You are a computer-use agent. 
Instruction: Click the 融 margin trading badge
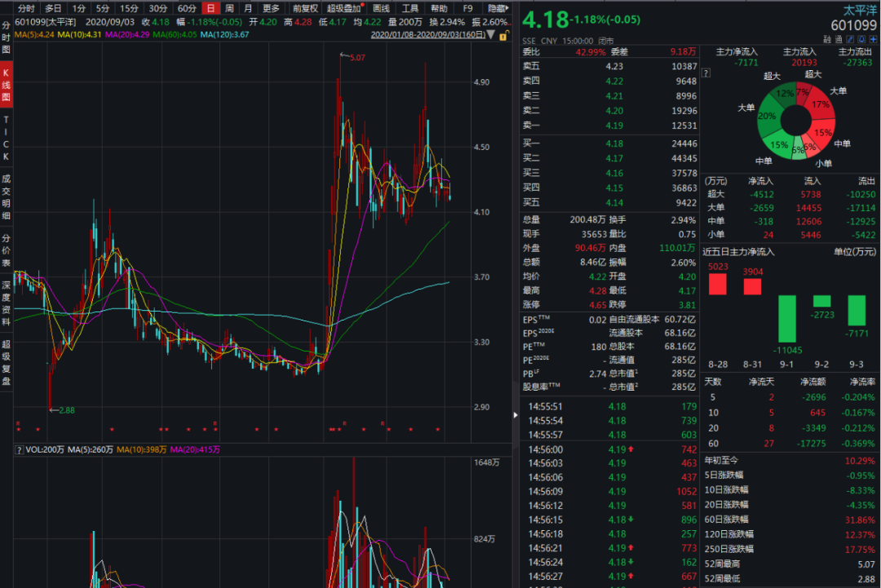[828, 39]
